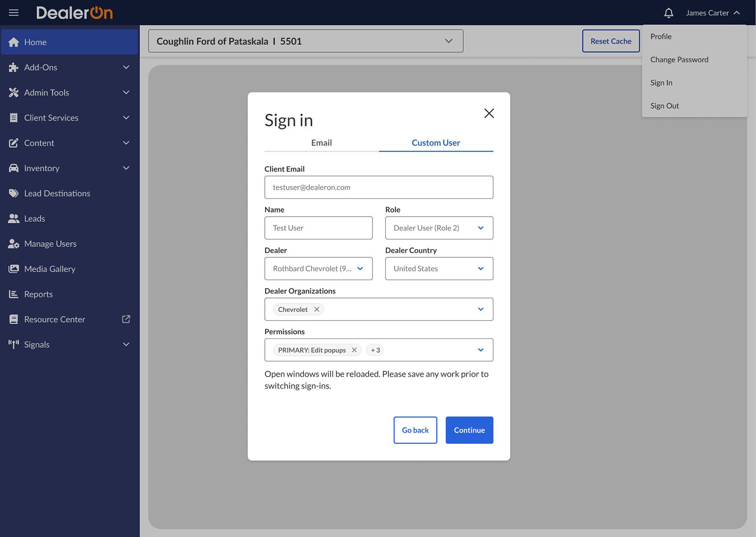Open notifications bell icon
The image size is (756, 537).
(x=669, y=13)
